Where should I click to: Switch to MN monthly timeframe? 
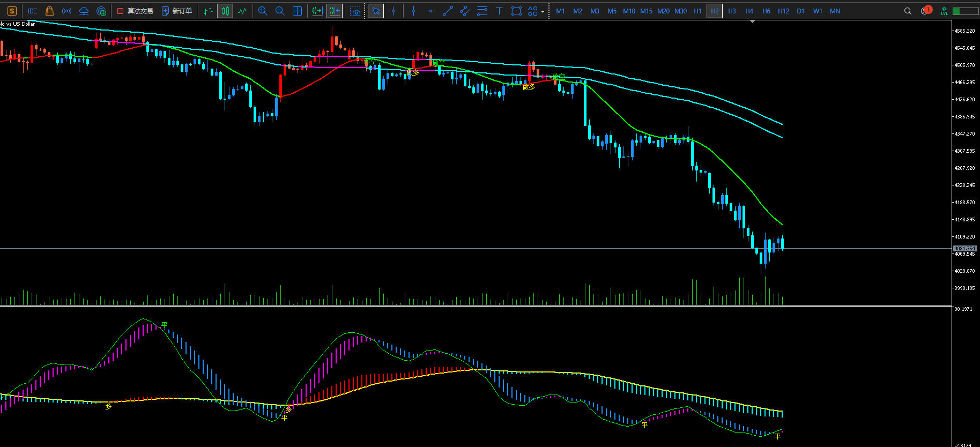pos(835,11)
